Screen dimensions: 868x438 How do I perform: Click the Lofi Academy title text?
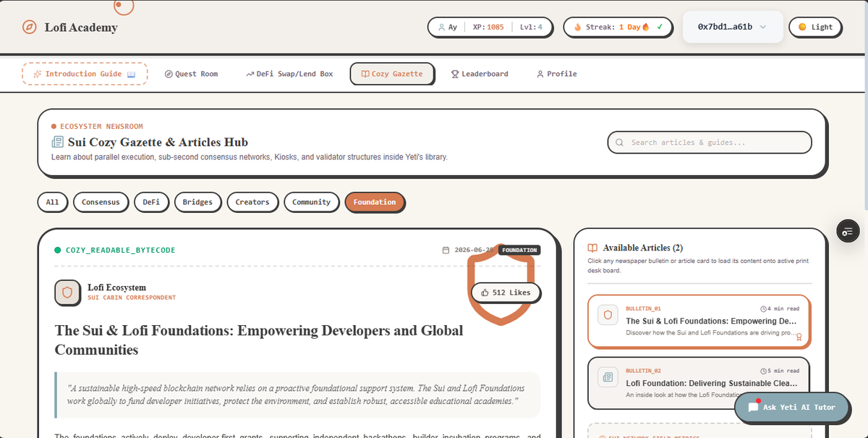[x=81, y=28]
